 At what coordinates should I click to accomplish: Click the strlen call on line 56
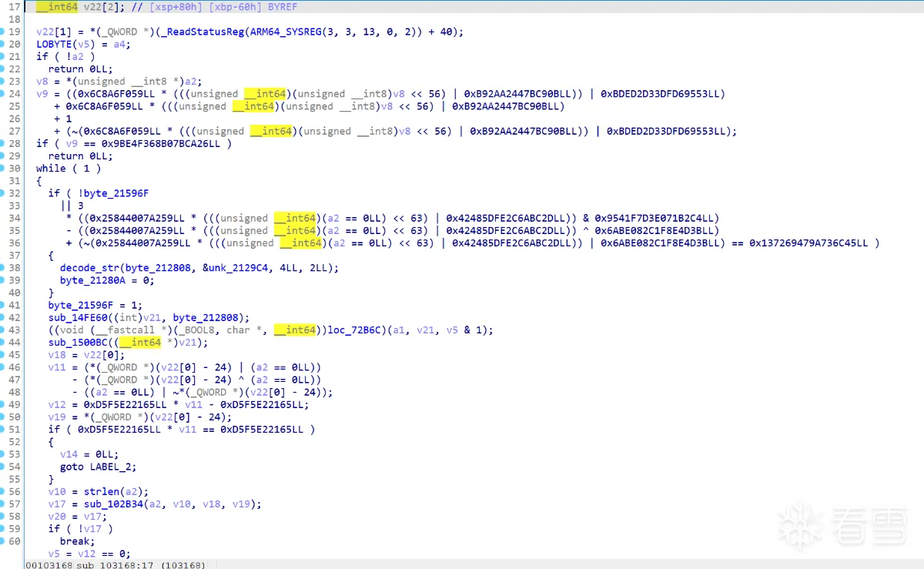[x=101, y=491]
